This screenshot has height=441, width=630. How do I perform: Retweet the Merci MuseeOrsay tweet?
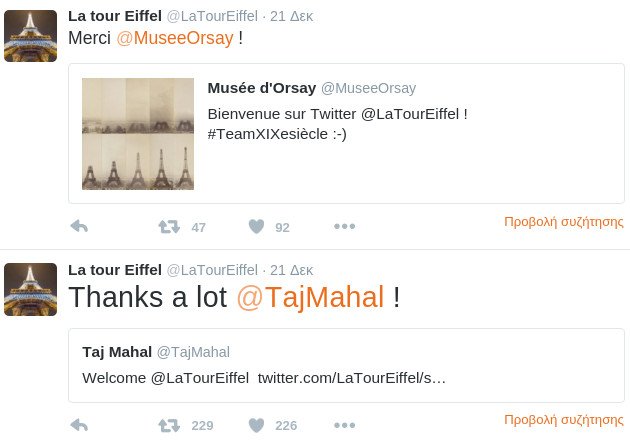(170, 227)
